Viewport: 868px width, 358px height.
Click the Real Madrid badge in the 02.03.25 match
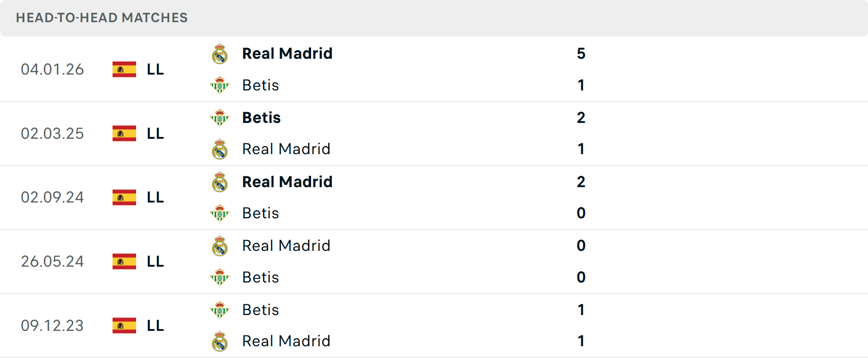point(220,149)
